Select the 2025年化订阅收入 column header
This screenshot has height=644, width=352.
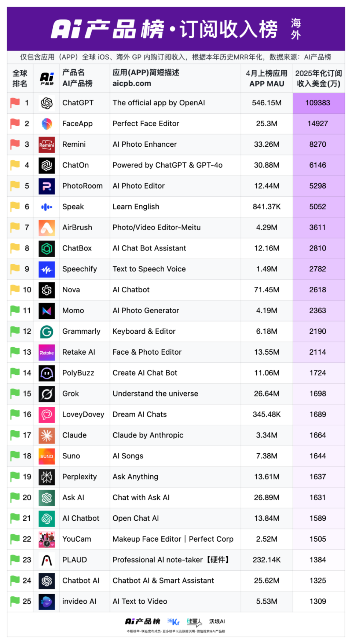[x=318, y=78]
